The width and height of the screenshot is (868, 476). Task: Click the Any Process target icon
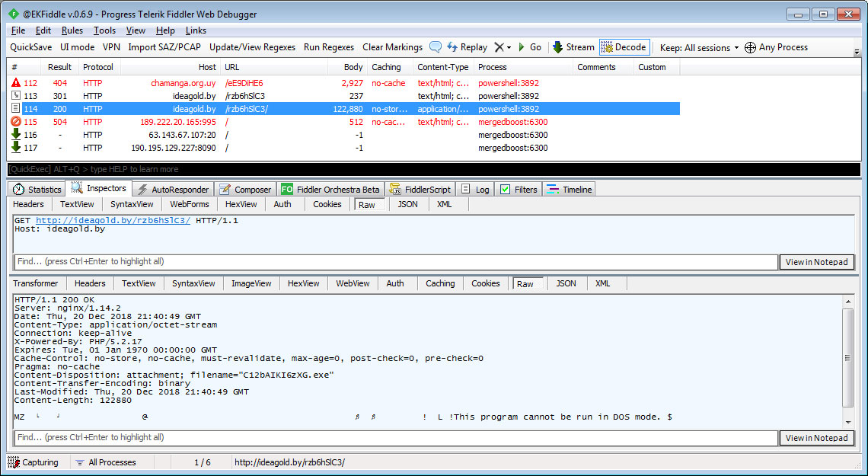(x=750, y=47)
